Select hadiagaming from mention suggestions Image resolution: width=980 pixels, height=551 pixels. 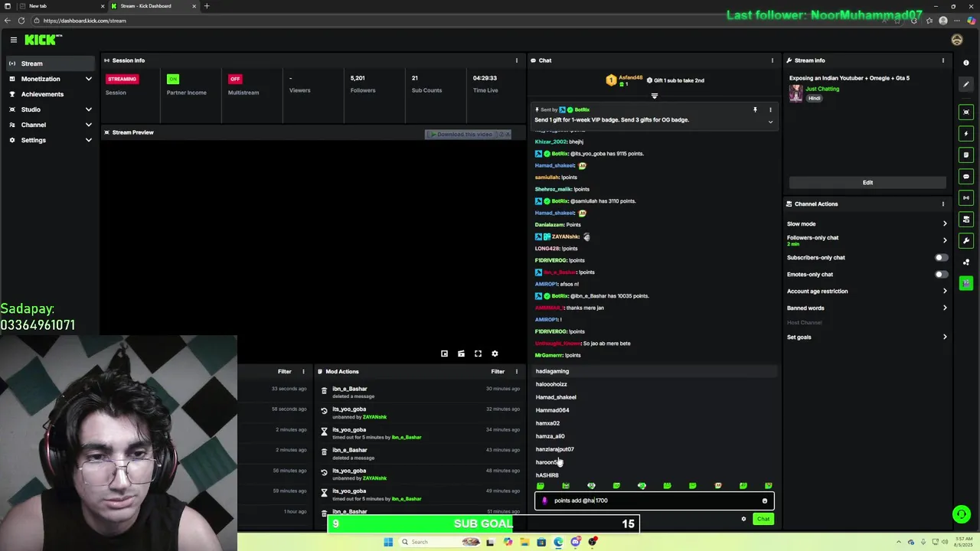(655, 371)
